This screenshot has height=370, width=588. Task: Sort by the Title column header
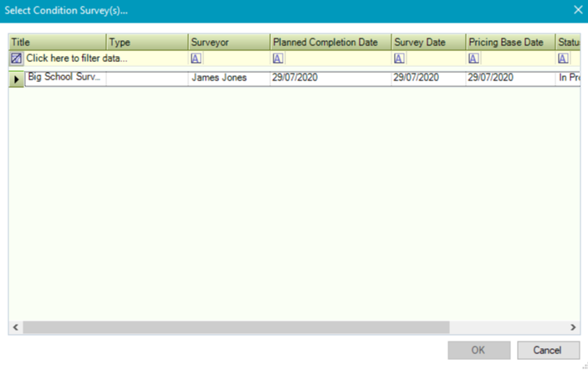click(x=57, y=42)
